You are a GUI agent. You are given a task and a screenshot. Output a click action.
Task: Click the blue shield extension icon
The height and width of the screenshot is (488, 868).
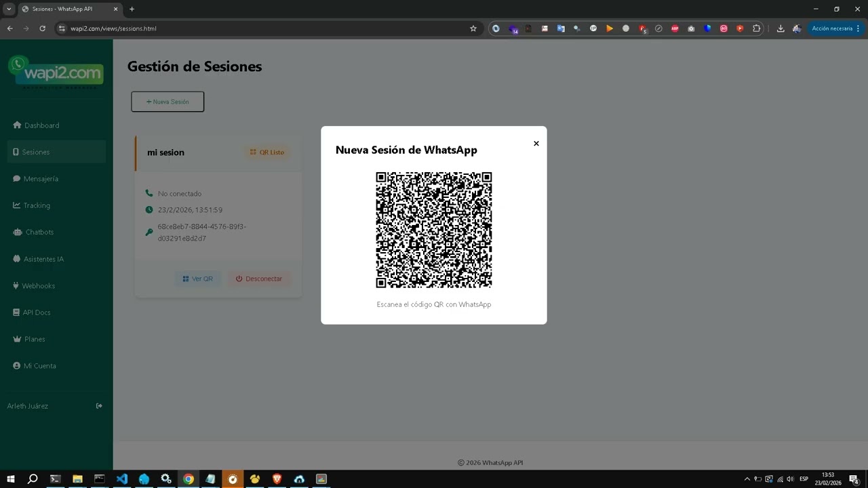point(707,28)
